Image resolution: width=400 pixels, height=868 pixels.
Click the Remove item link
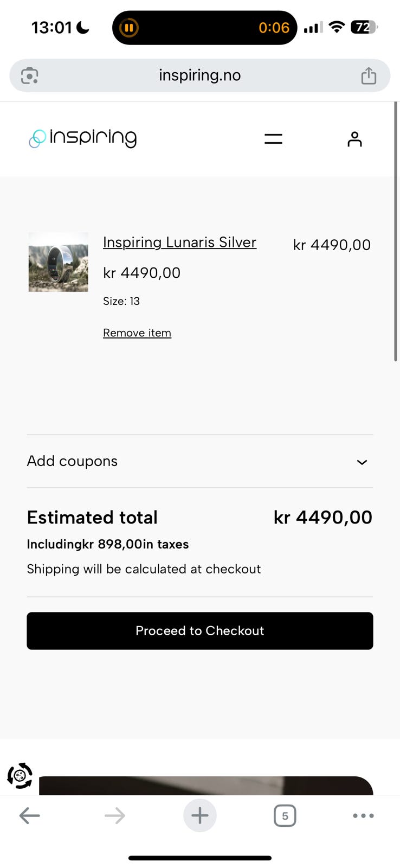tap(137, 333)
